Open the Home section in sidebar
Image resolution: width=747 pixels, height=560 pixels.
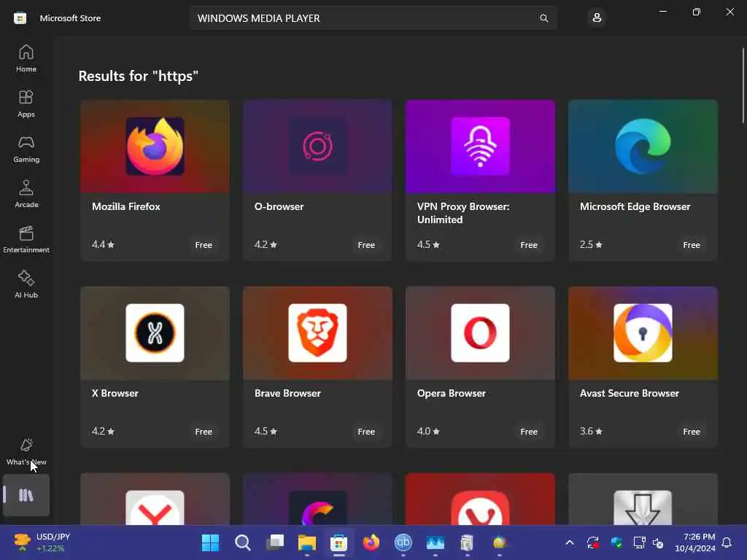point(26,58)
